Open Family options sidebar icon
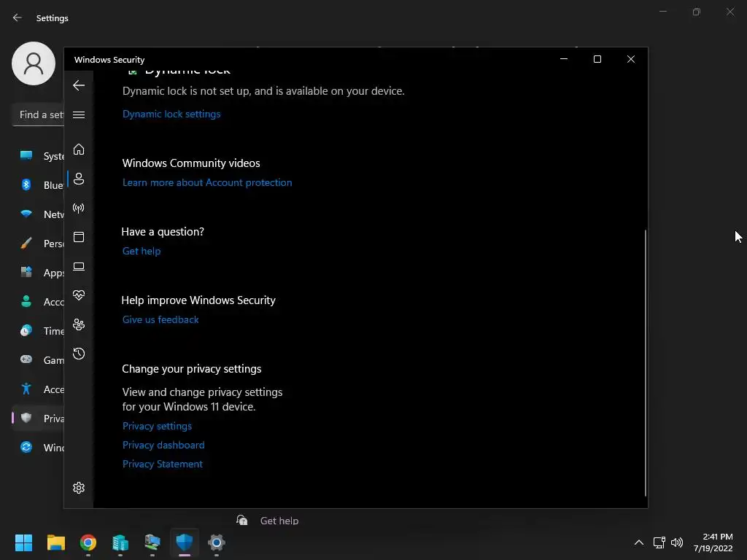 79,324
